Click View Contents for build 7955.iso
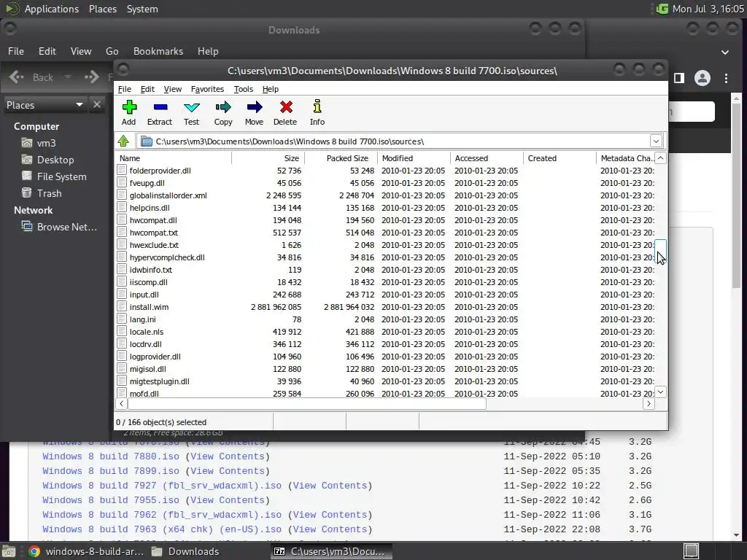This screenshot has width=747, height=560. pyautogui.click(x=228, y=500)
